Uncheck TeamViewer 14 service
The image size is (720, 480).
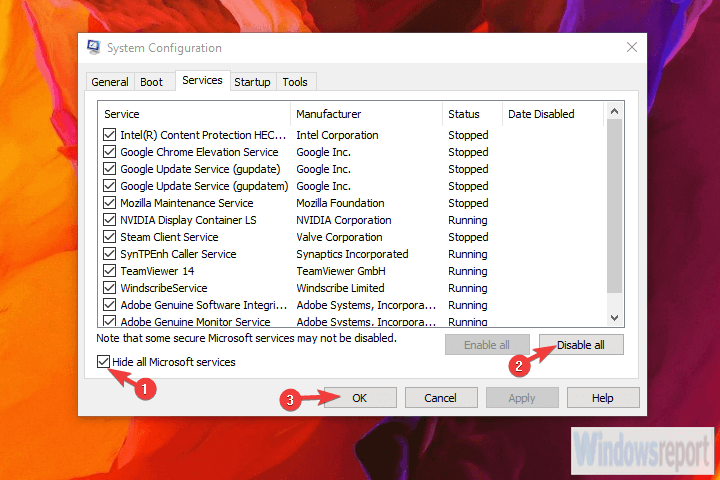click(109, 271)
